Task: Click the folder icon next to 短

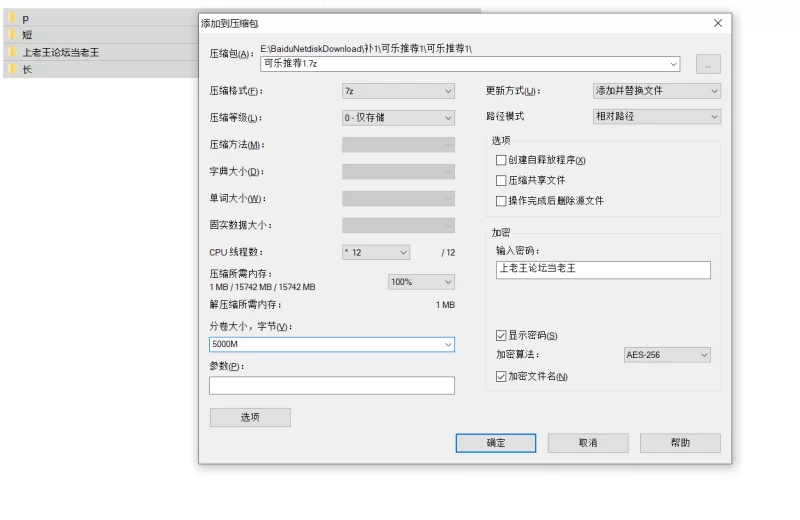Action: (x=12, y=34)
